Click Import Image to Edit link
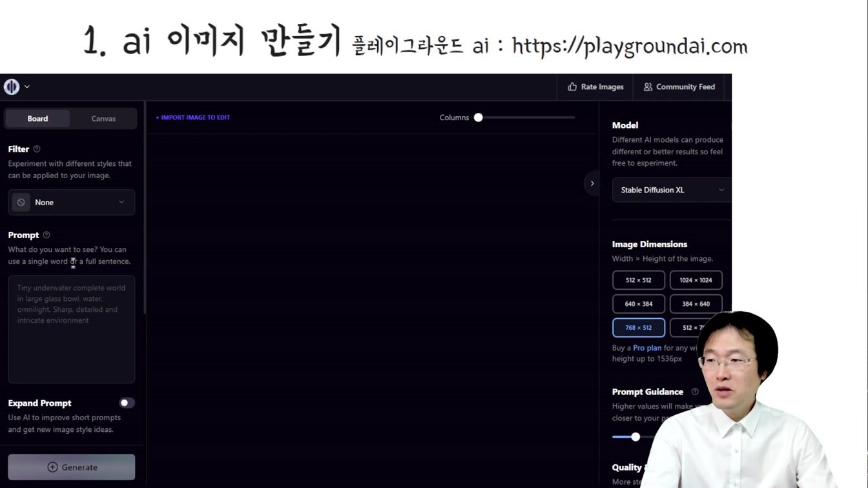Image resolution: width=868 pixels, height=488 pixels. point(192,117)
